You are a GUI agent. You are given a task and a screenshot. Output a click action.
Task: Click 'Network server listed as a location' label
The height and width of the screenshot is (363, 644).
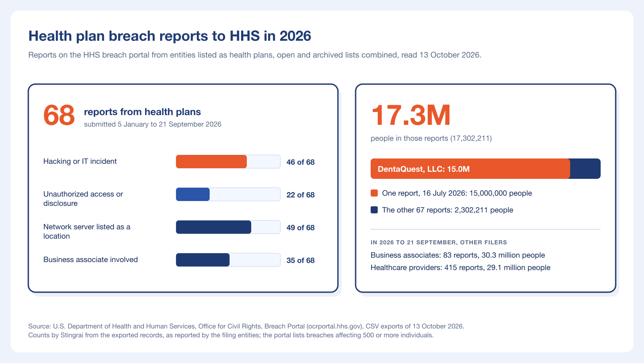click(x=87, y=232)
